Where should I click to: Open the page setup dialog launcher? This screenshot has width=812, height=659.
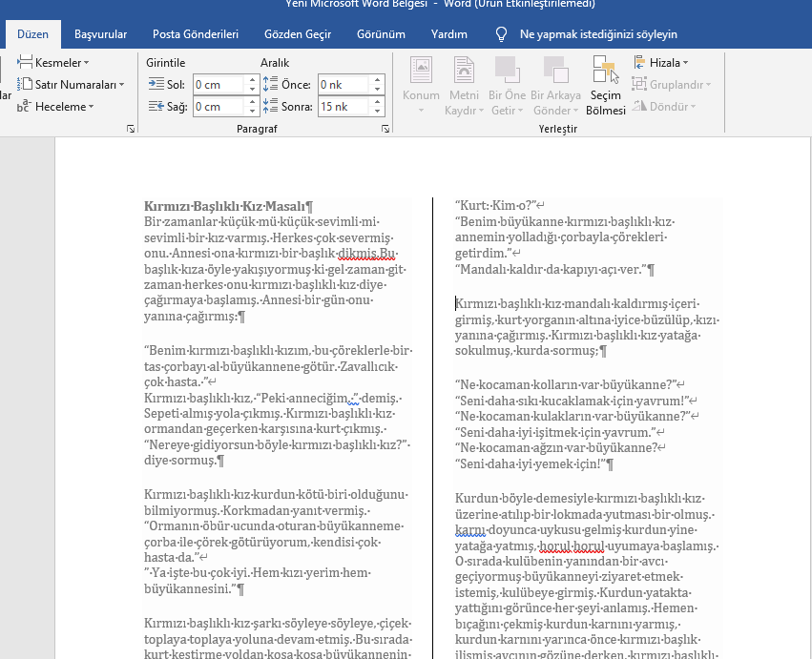click(x=130, y=128)
